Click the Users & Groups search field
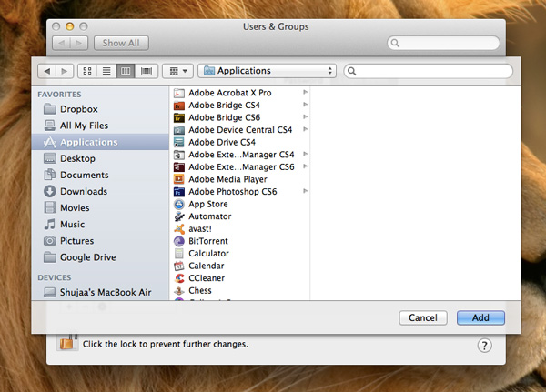This screenshot has height=392, width=546. pyautogui.click(x=443, y=43)
